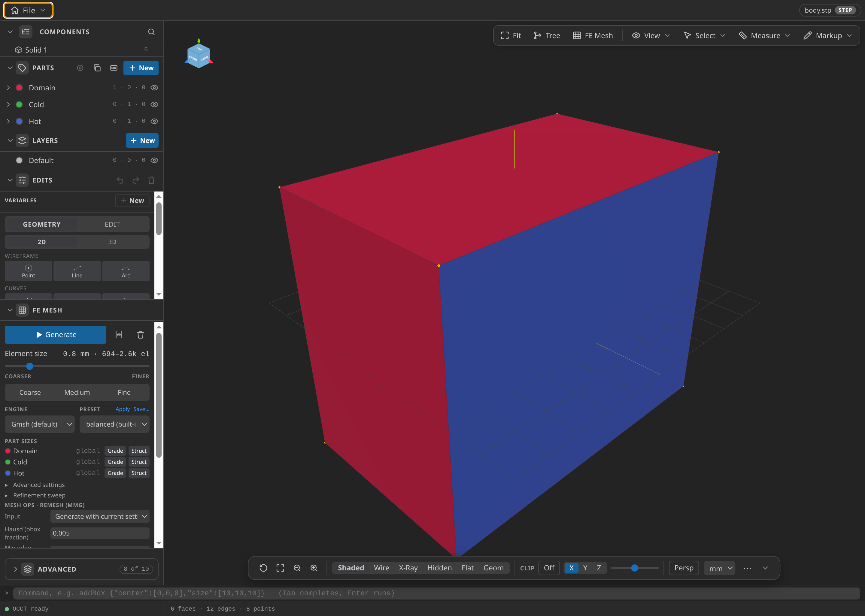Image resolution: width=865 pixels, height=616 pixels.
Task: Open the File dropdown menu
Action: 29,10
